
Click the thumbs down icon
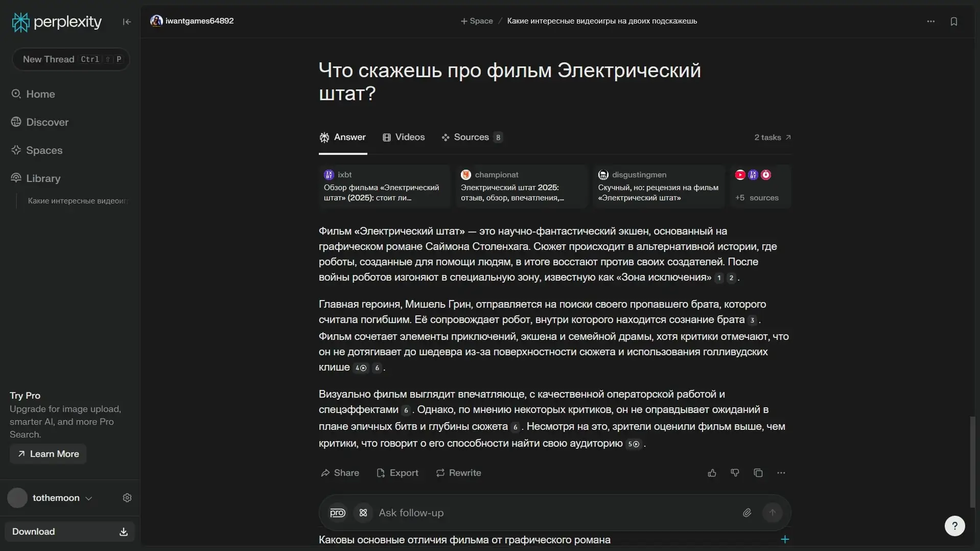click(735, 473)
